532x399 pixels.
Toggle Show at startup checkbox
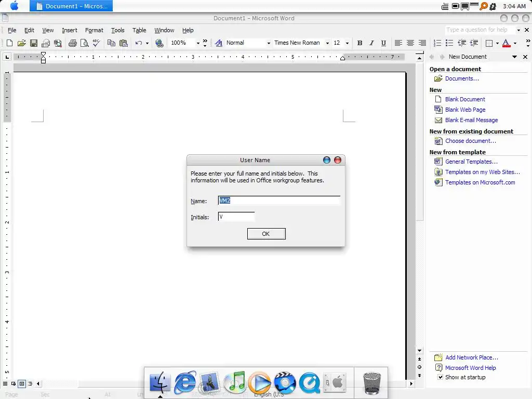(440, 377)
